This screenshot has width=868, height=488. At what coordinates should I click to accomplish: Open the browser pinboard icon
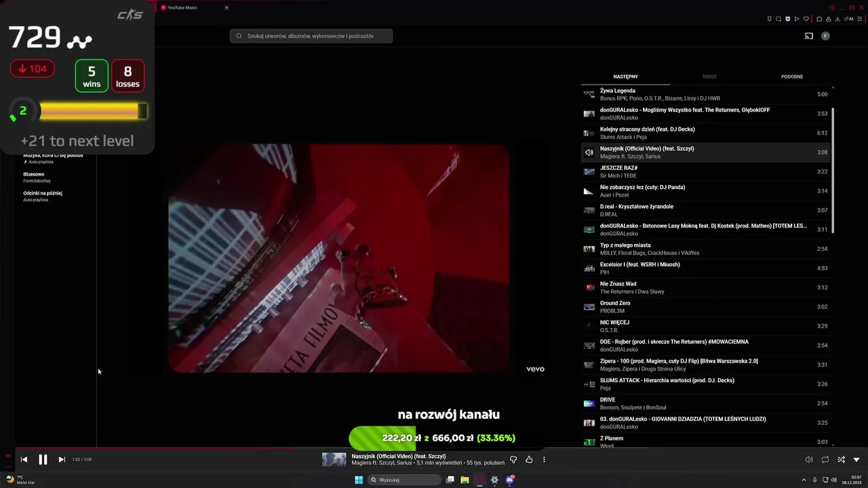[x=769, y=19]
